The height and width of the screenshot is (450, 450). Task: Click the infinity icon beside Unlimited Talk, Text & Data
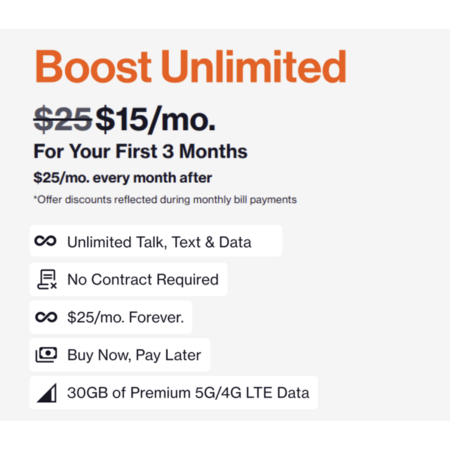(x=46, y=241)
